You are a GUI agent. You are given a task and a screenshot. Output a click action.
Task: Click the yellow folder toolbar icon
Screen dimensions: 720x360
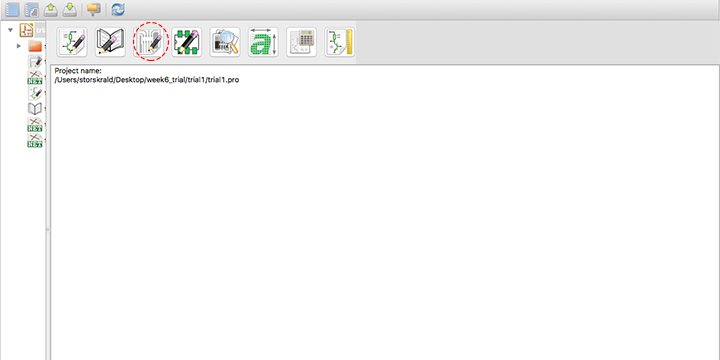tap(94, 10)
